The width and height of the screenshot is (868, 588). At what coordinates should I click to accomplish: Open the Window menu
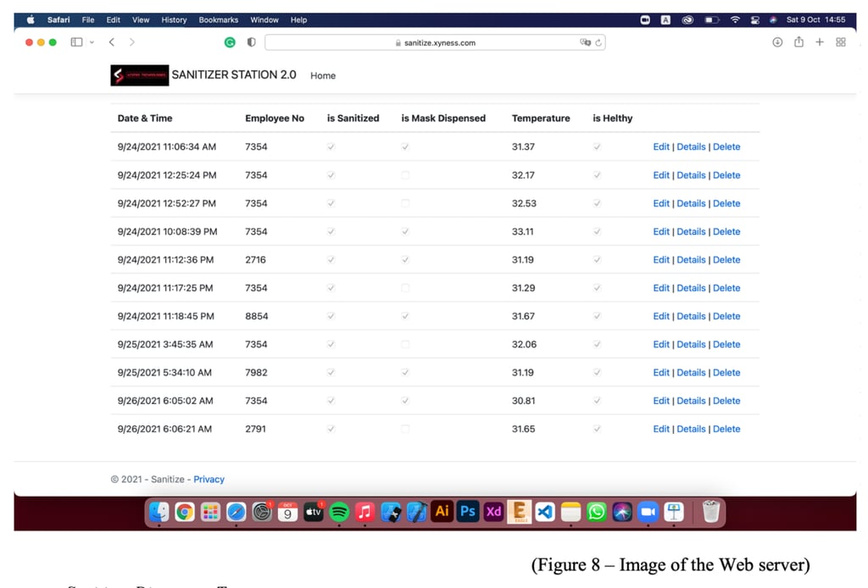(264, 20)
